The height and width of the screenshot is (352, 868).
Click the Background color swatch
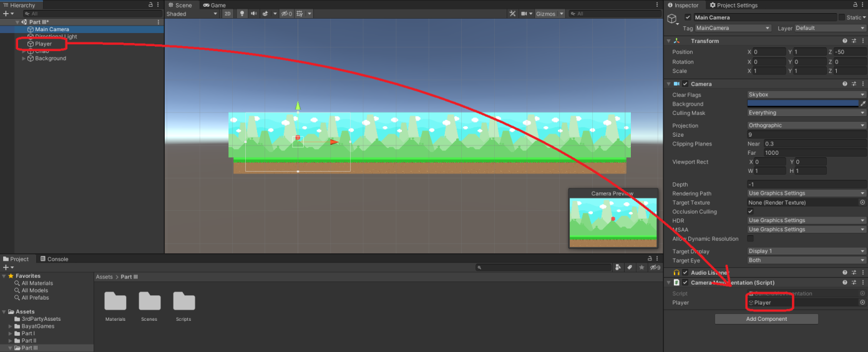pyautogui.click(x=802, y=104)
